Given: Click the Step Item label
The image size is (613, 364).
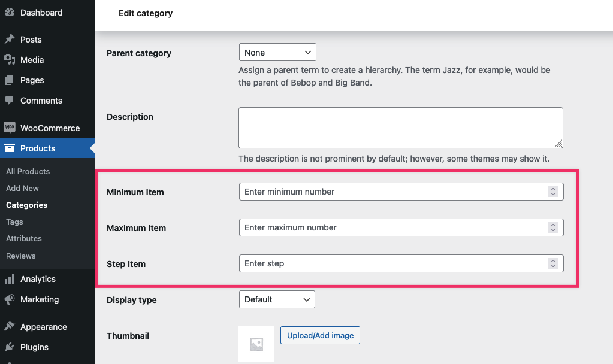Looking at the screenshot, I should point(126,264).
